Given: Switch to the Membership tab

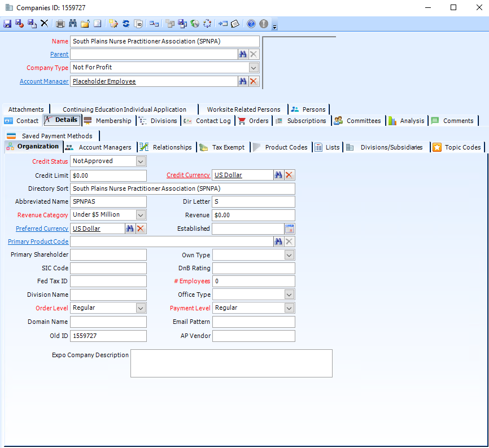Looking at the screenshot, I should (113, 120).
